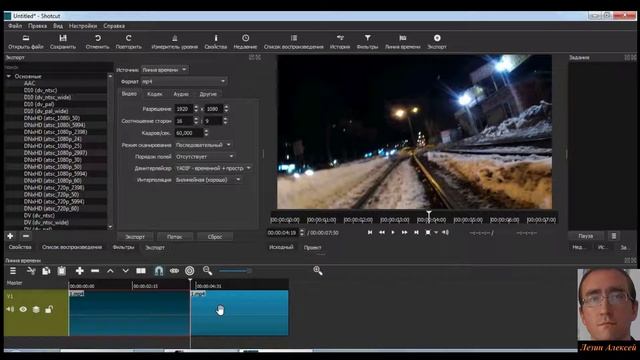Open the Edit menu
Image resolution: width=640 pixels, height=360 pixels.
tap(37, 26)
